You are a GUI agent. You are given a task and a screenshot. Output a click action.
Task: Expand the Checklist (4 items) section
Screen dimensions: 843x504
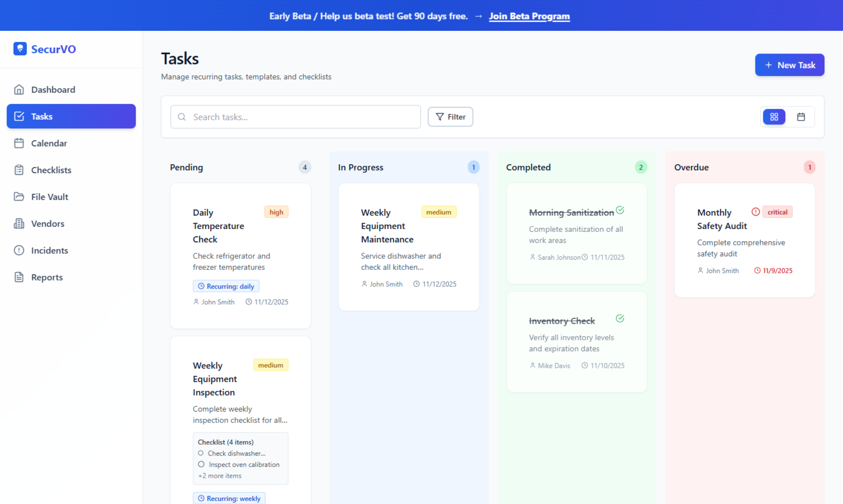[x=225, y=442]
